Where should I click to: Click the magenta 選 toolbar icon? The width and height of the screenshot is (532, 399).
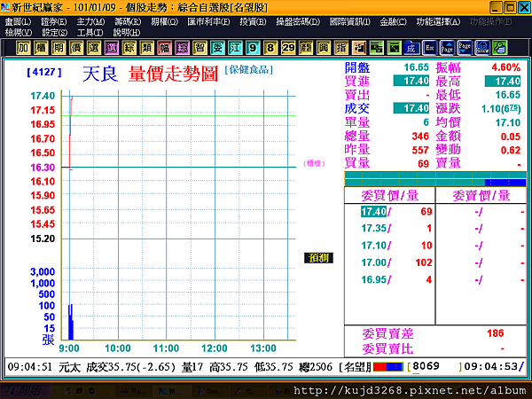click(112, 48)
